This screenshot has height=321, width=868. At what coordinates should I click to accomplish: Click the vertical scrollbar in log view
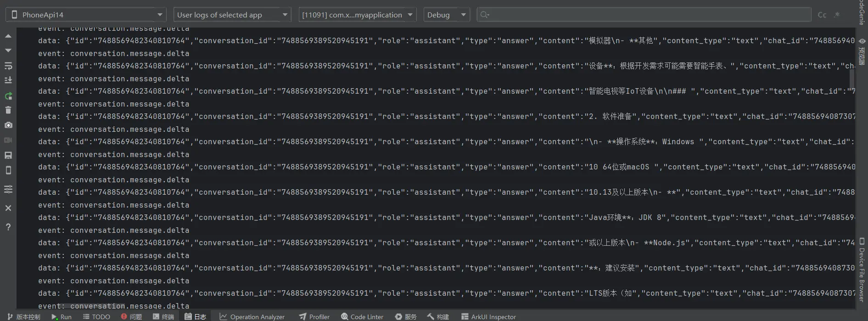(852, 78)
